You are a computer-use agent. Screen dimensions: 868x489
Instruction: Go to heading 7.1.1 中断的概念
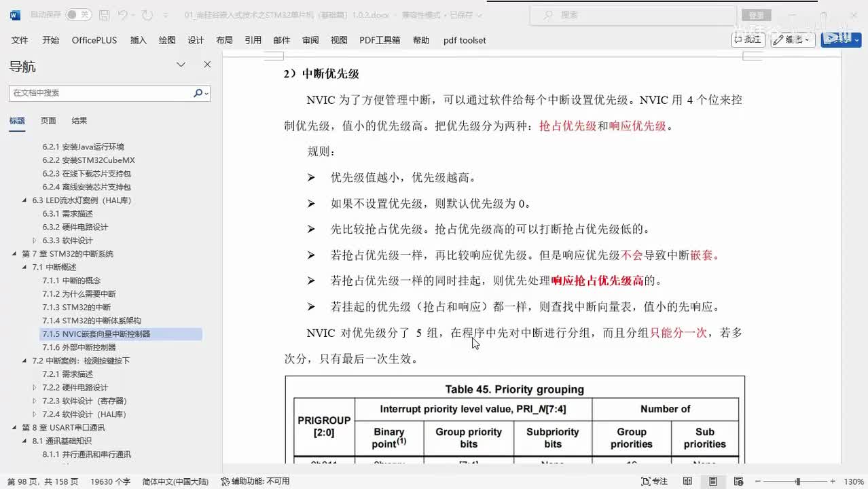(71, 280)
